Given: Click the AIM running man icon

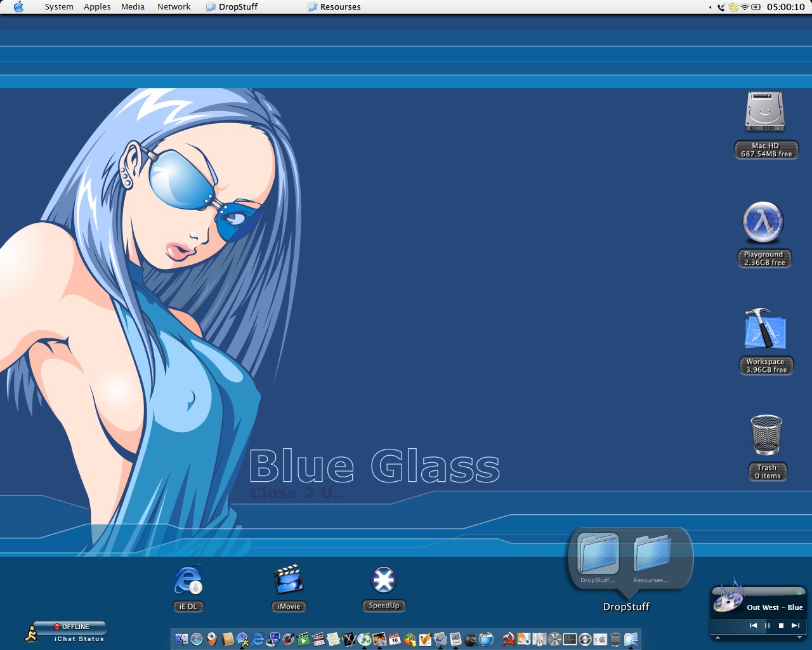Looking at the screenshot, I should point(30,633).
